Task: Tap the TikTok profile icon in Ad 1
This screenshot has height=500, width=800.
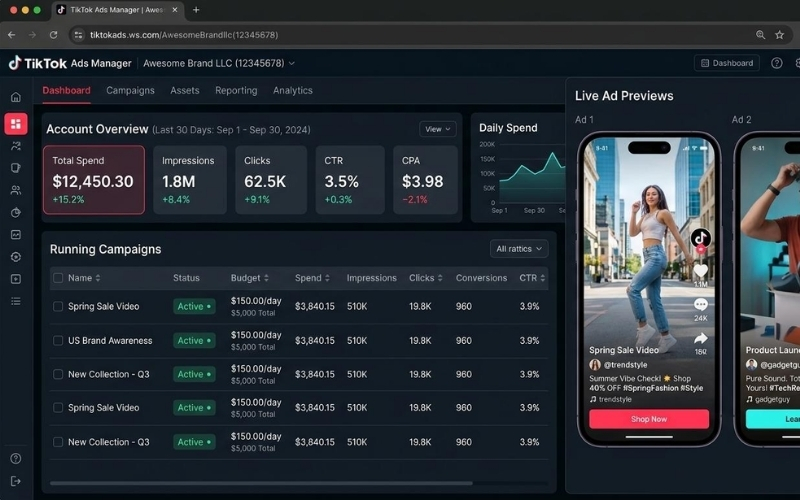Action: [x=701, y=238]
